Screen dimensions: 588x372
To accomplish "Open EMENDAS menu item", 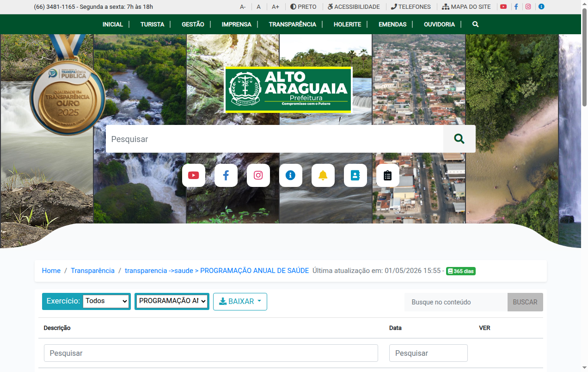I will [x=392, y=24].
